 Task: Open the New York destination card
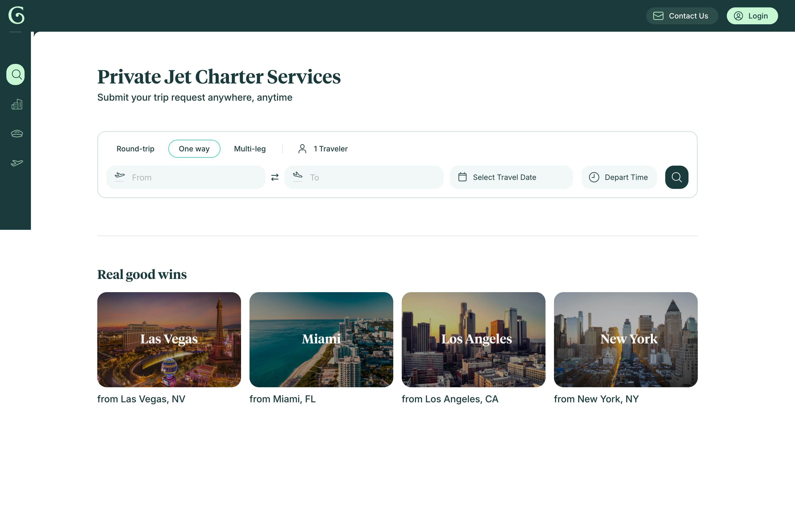625,339
